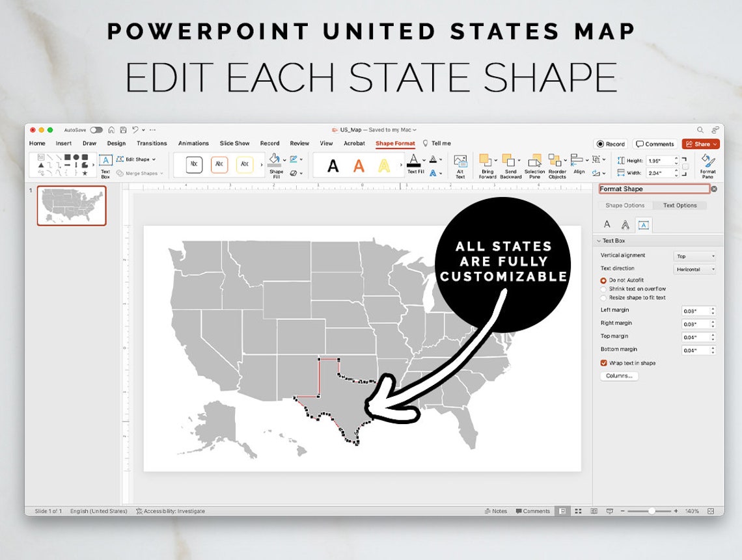The image size is (742, 560).
Task: Open Shape Options in Format Shape pane
Action: [626, 205]
